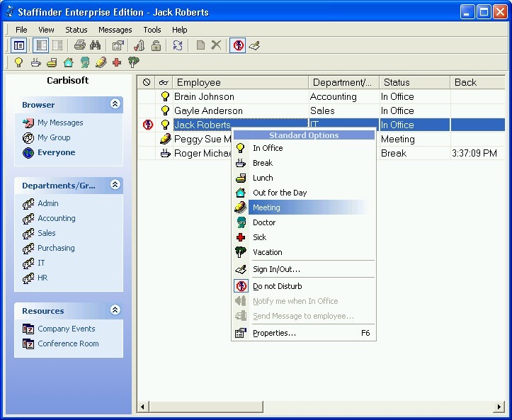The height and width of the screenshot is (420, 512).
Task: Click the delete X toolbar icon
Action: coord(216,45)
